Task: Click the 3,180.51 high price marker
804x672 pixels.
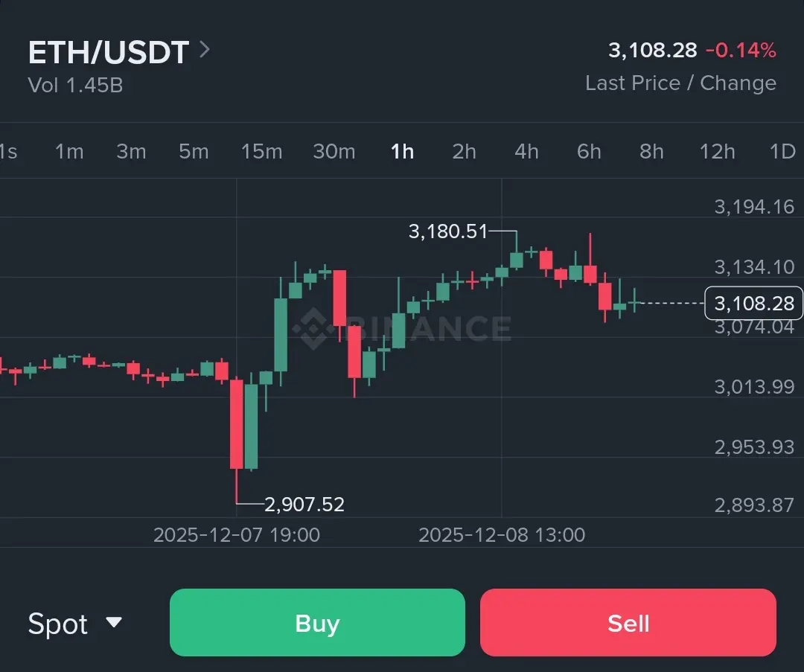Action: click(x=447, y=231)
